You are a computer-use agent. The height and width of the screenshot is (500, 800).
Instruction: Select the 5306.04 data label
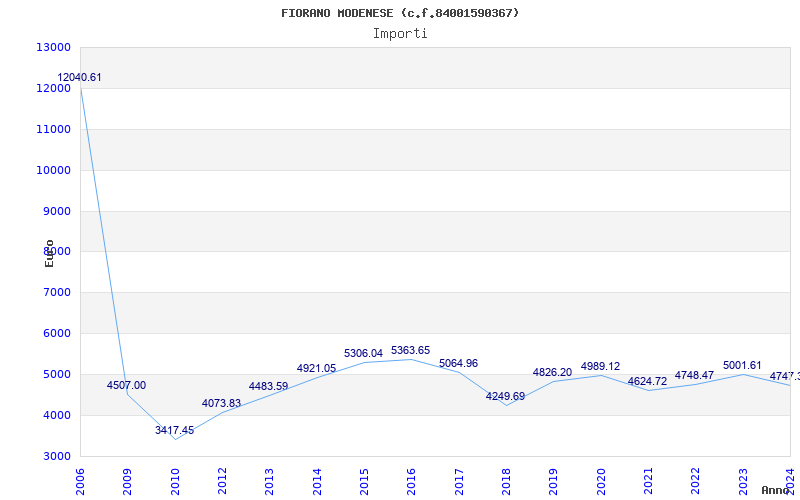coord(363,353)
